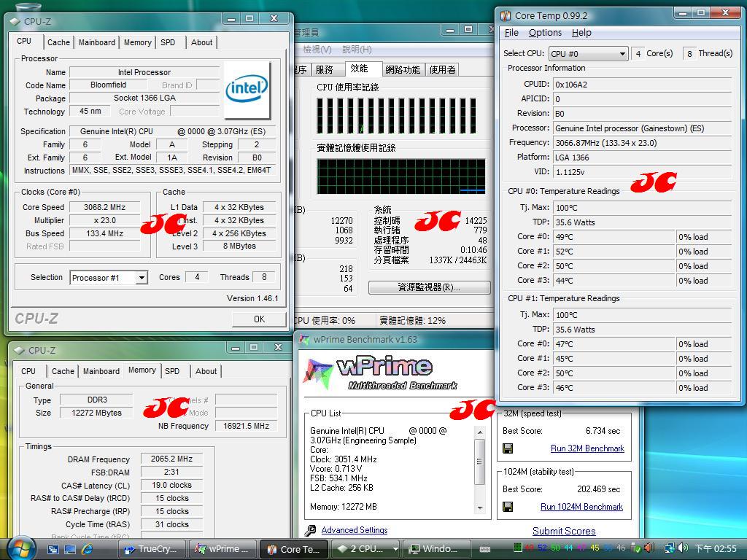Click the Core Speed 3068.2 MHz field

pos(105,207)
